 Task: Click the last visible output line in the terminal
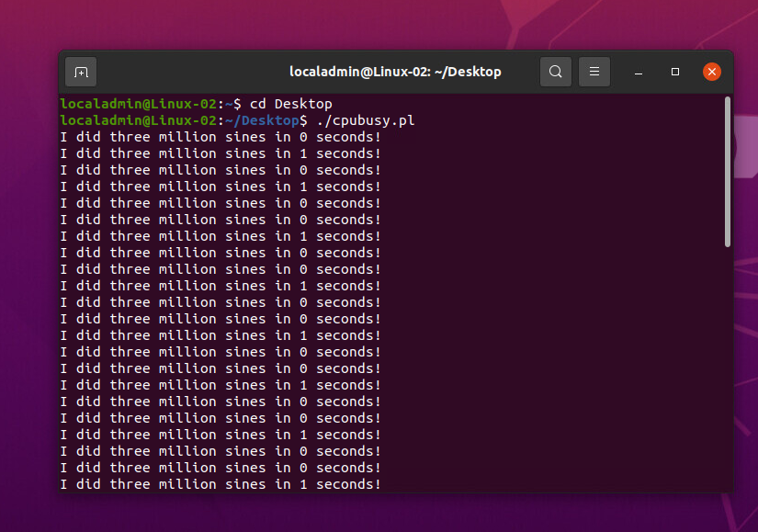221,484
